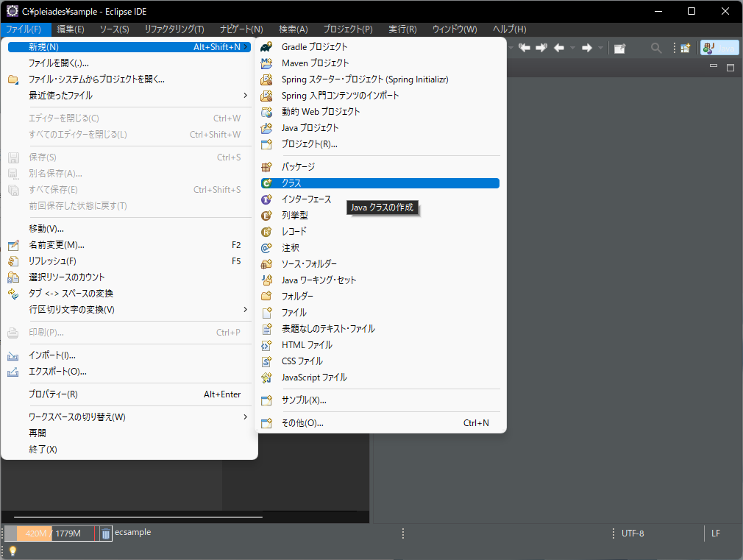
Task: Open the ウィンドウ(W) menu
Action: click(455, 29)
